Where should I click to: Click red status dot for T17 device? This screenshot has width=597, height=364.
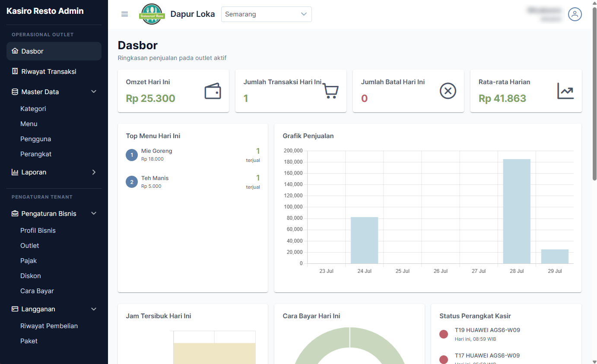tap(444, 360)
